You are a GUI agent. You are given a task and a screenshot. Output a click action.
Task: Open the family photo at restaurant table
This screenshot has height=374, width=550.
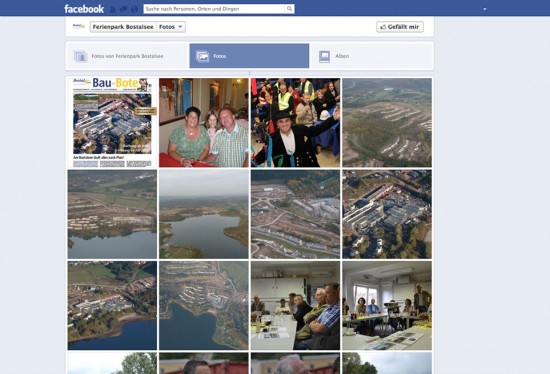[x=204, y=122]
